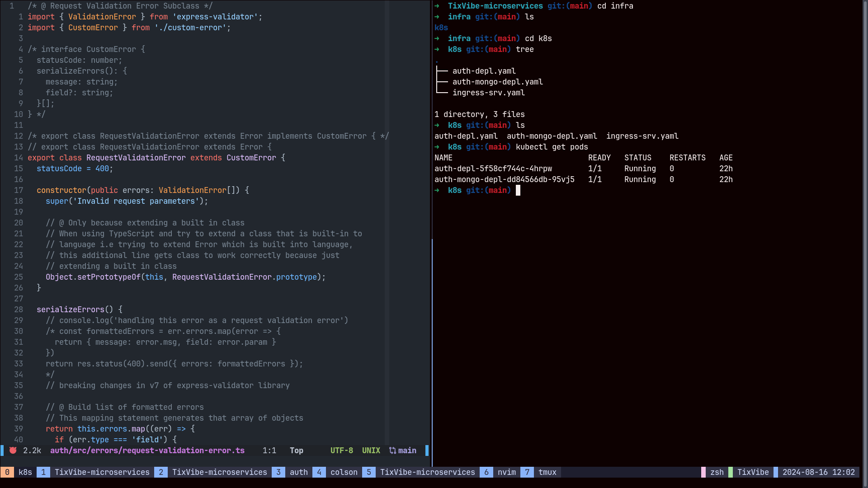
Task: Switch to tmux window 4 colson
Action: click(x=337, y=472)
